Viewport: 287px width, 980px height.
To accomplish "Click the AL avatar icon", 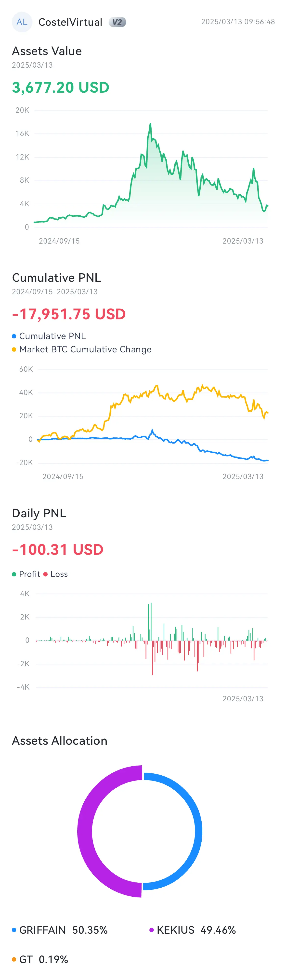I will [x=22, y=22].
